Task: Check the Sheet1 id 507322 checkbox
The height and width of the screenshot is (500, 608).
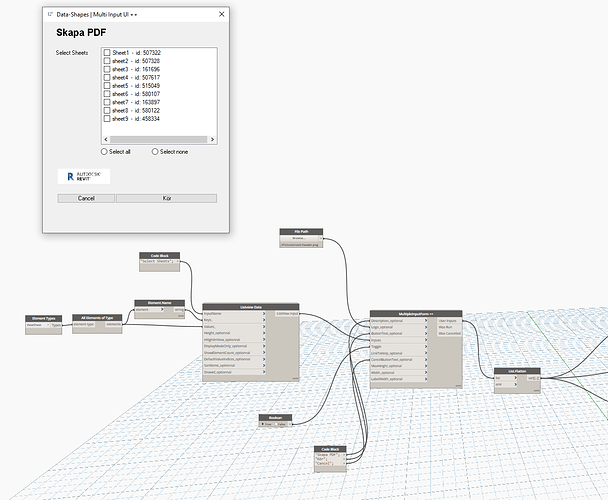Action: 107,52
